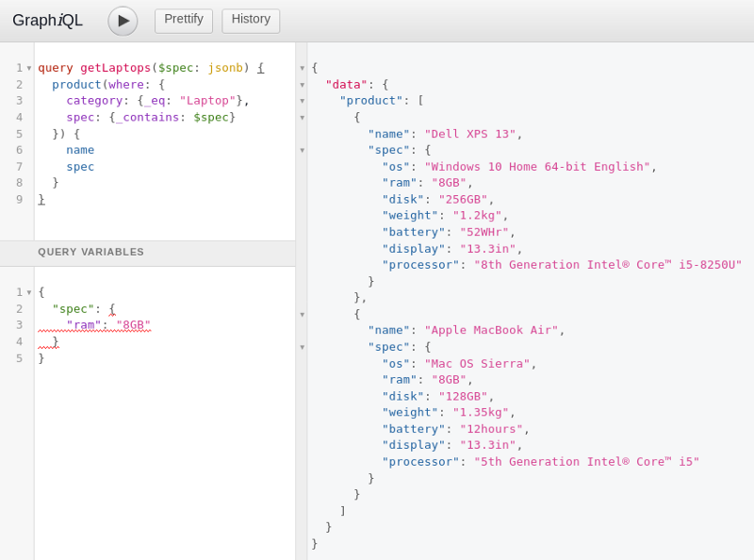Collapse the getLaptops query fold arrow
The image size is (754, 560).
pyautogui.click(x=29, y=68)
